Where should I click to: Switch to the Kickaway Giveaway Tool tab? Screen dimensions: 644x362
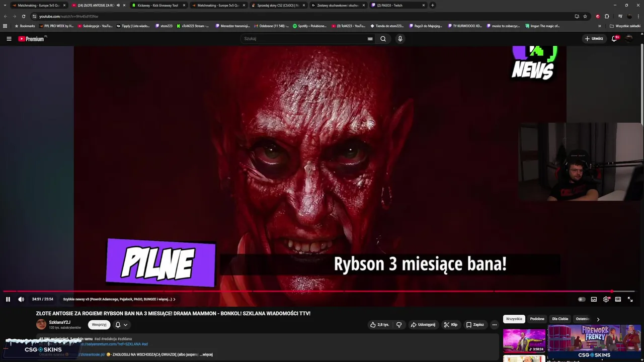click(159, 5)
